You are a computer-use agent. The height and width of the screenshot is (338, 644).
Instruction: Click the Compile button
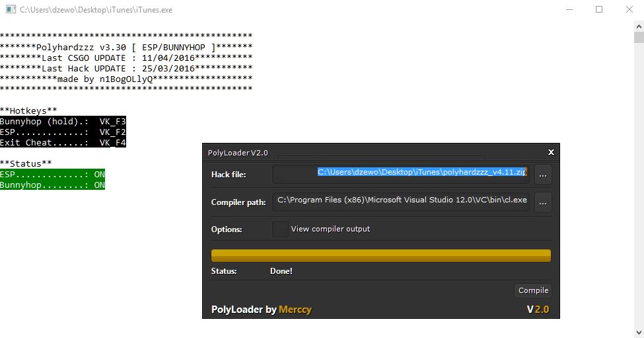tap(533, 290)
